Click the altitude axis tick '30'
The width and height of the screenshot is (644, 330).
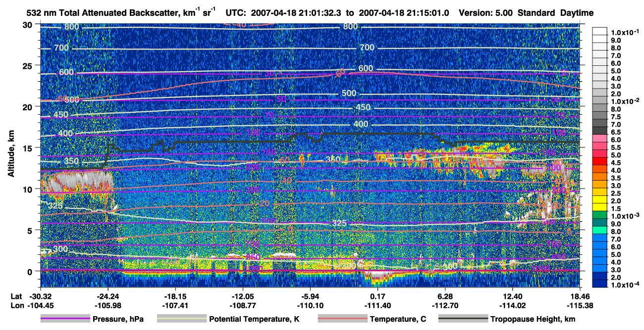28,25
